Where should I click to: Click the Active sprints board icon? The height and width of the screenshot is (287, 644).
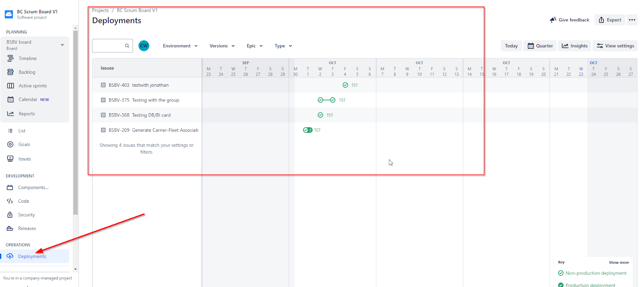[10, 86]
